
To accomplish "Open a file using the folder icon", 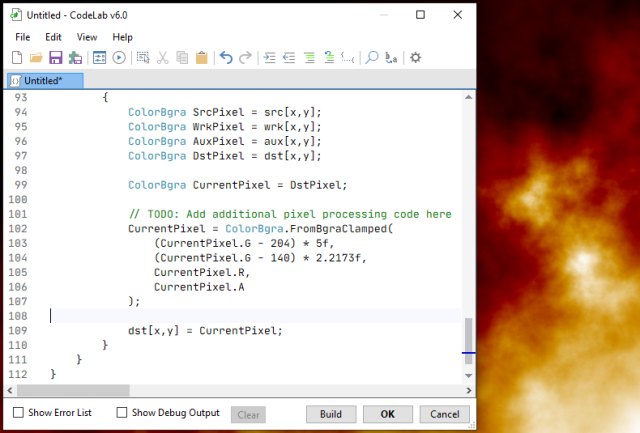I will 36,58.
